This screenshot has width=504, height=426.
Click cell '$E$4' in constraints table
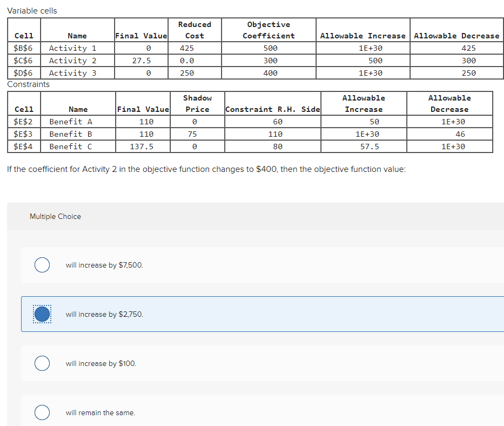[x=23, y=147]
